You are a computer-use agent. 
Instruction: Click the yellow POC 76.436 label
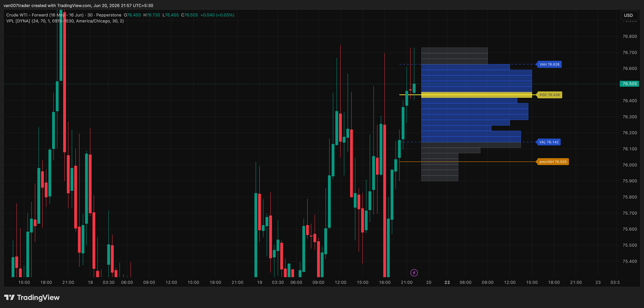pos(549,95)
